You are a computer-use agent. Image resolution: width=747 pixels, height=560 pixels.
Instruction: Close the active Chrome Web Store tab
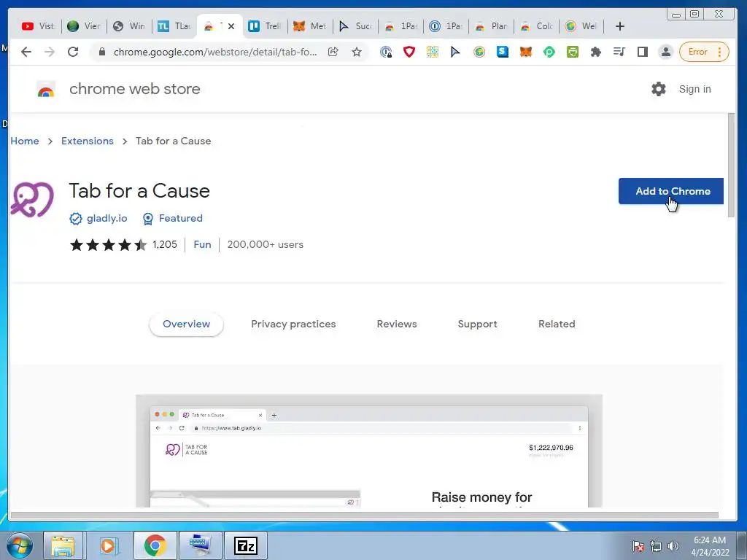pyautogui.click(x=231, y=26)
